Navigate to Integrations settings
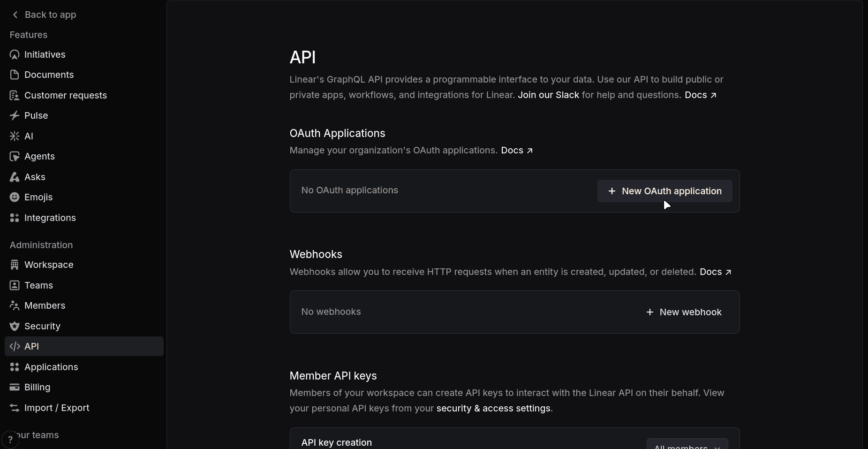868x449 pixels. point(84,218)
